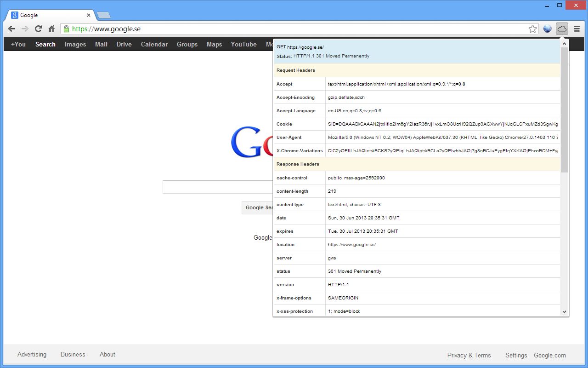
Task: Open a new browser tab
Action: [x=103, y=14]
